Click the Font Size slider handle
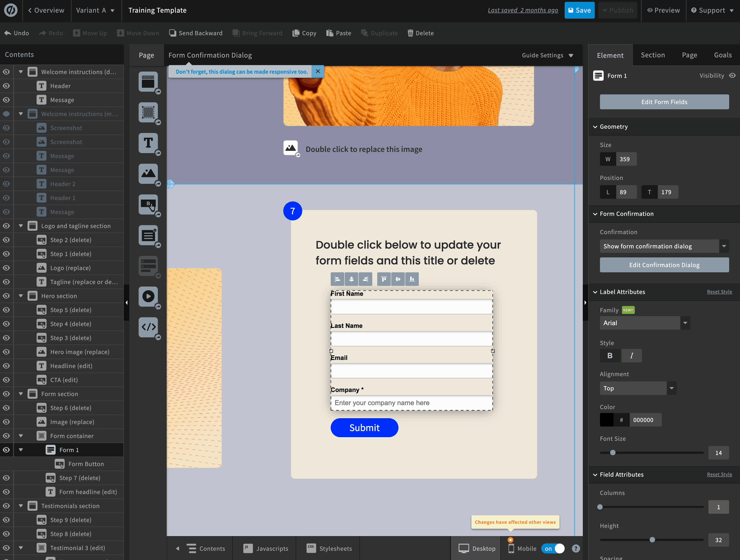This screenshot has height=560, width=740. pyautogui.click(x=613, y=453)
